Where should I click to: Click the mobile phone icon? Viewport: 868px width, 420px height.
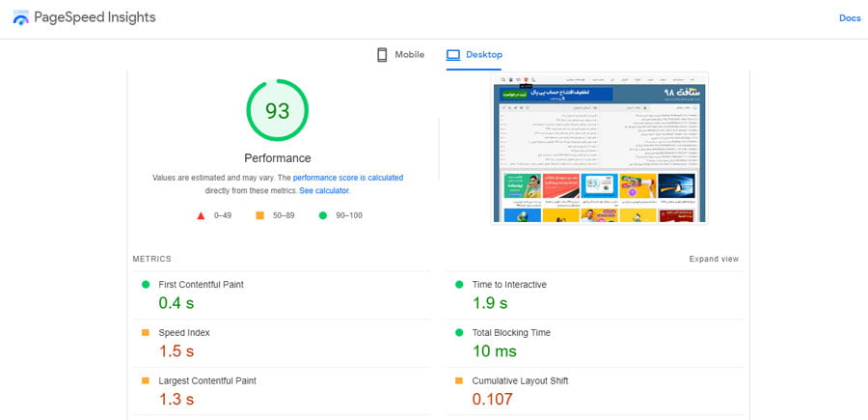click(x=382, y=55)
